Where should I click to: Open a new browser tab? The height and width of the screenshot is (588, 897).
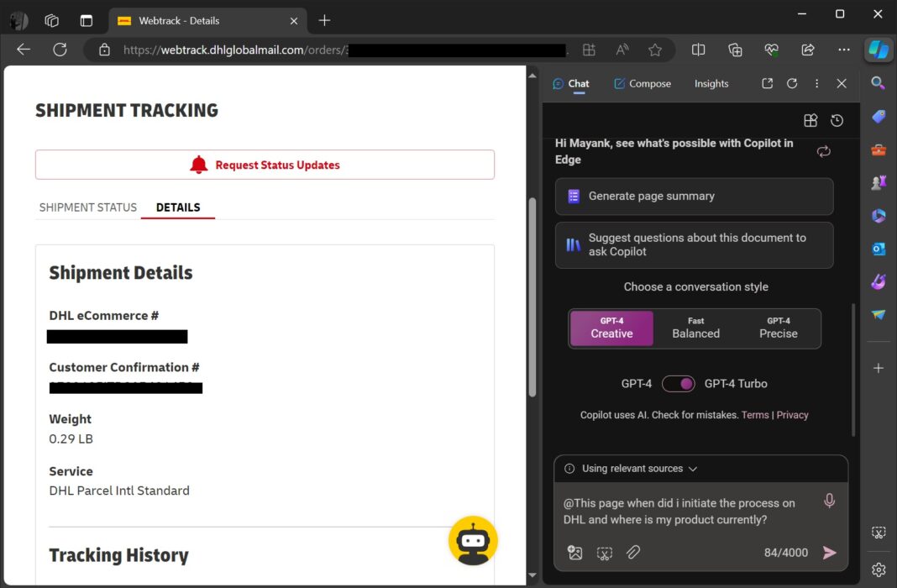pyautogui.click(x=324, y=21)
